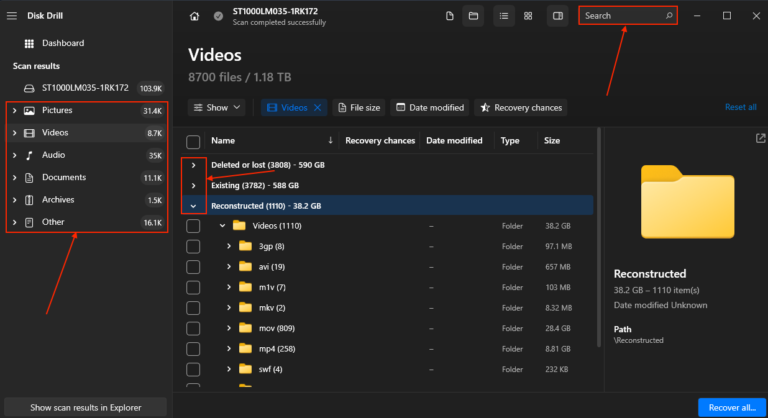The width and height of the screenshot is (768, 418).
Task: Open the Show filter dropdown
Action: (x=216, y=108)
